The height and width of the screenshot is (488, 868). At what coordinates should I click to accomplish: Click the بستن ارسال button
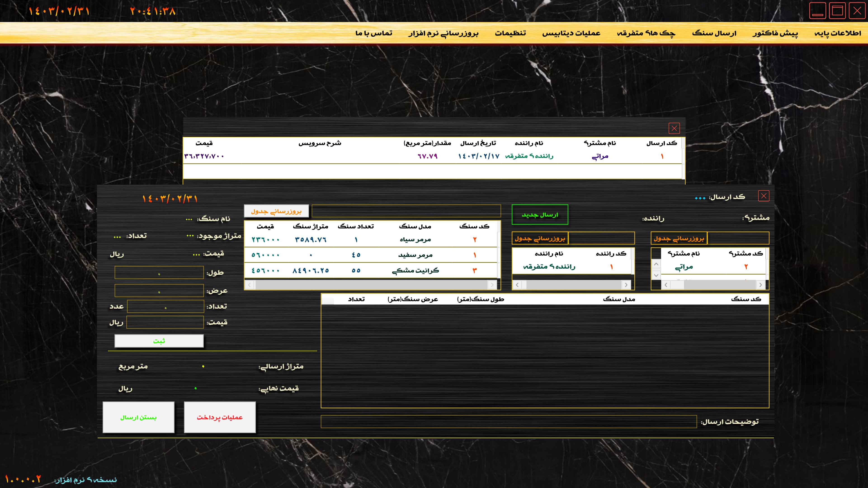139,417
